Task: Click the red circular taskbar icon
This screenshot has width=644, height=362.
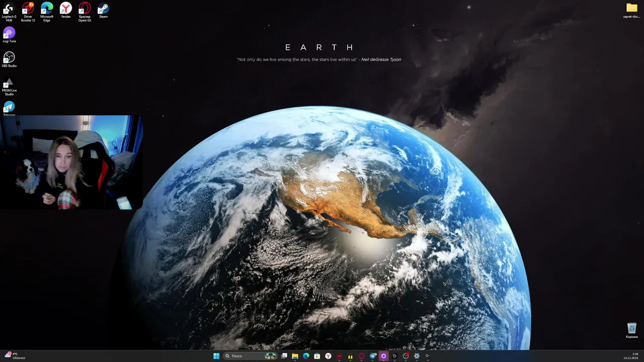Action: pyautogui.click(x=339, y=356)
